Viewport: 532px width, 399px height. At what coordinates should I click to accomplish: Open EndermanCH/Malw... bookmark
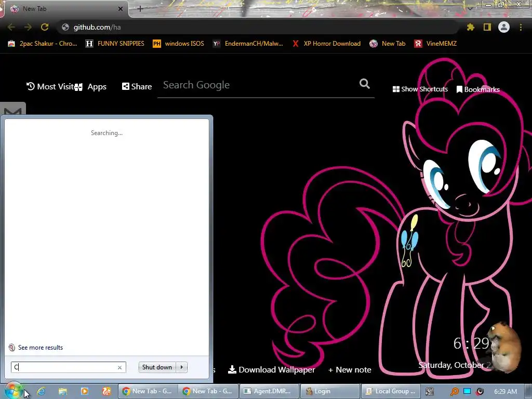coord(248,44)
